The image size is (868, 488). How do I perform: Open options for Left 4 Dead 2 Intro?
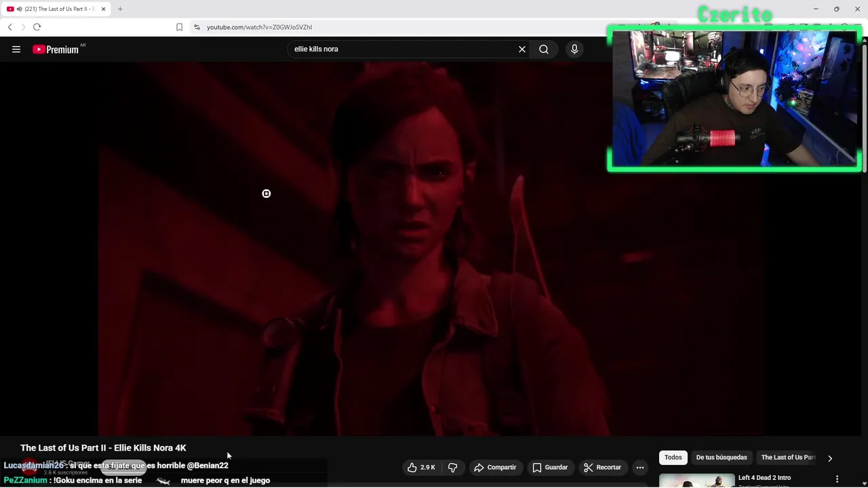tap(837, 479)
